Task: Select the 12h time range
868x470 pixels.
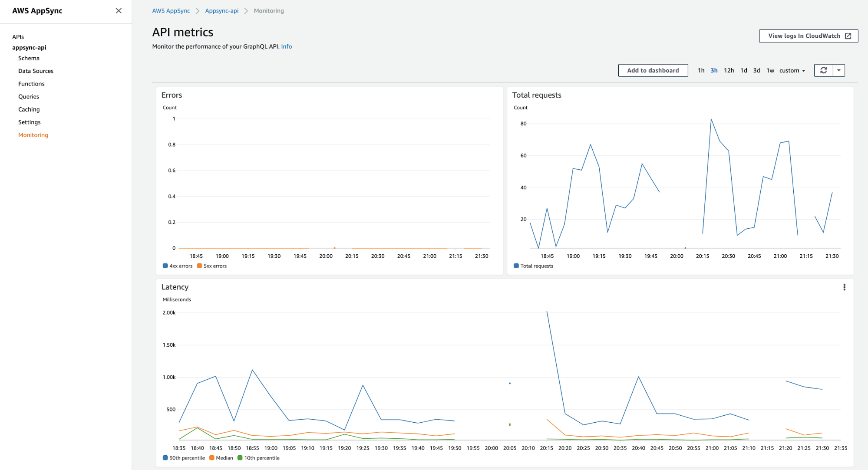Action: (729, 70)
